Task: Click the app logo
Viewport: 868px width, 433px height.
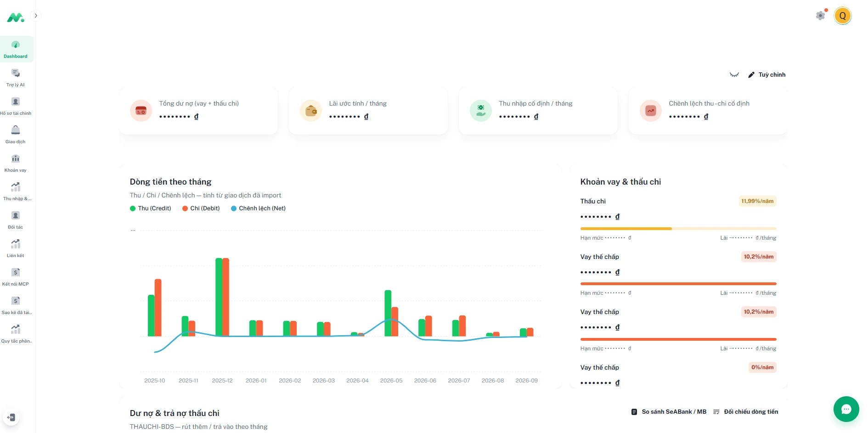Action: pyautogui.click(x=15, y=17)
